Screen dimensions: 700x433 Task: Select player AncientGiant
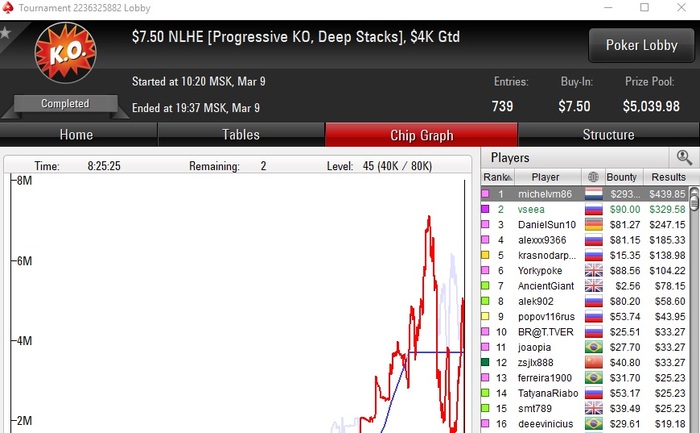(585, 286)
